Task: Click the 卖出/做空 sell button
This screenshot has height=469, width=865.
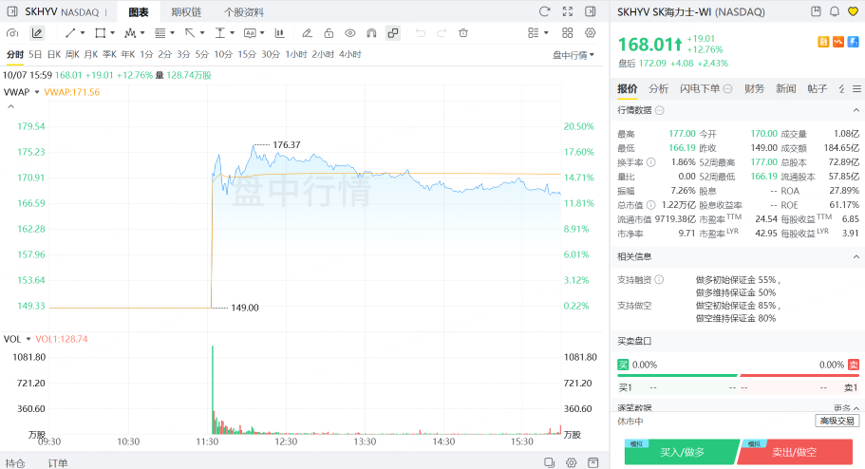Action: pos(794,452)
